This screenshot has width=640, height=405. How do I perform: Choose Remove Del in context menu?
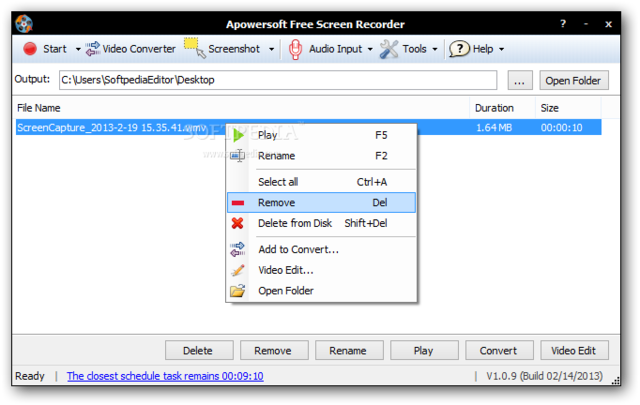[322, 202]
